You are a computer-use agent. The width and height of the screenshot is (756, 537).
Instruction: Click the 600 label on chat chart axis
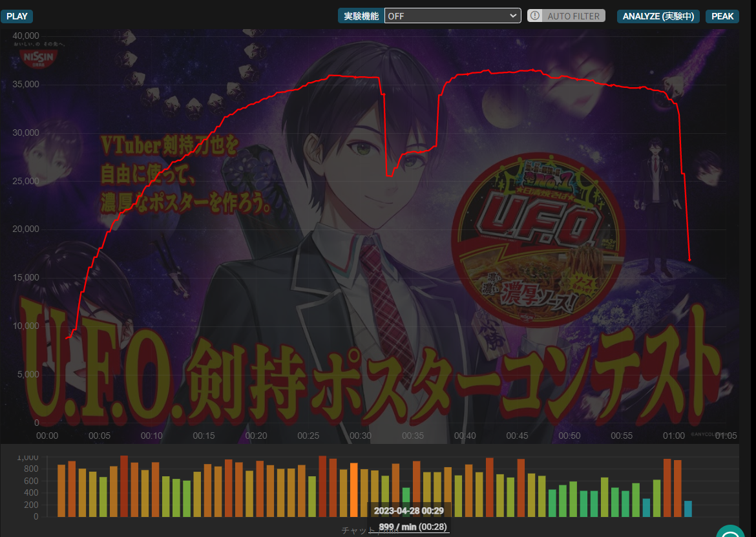tap(32, 481)
